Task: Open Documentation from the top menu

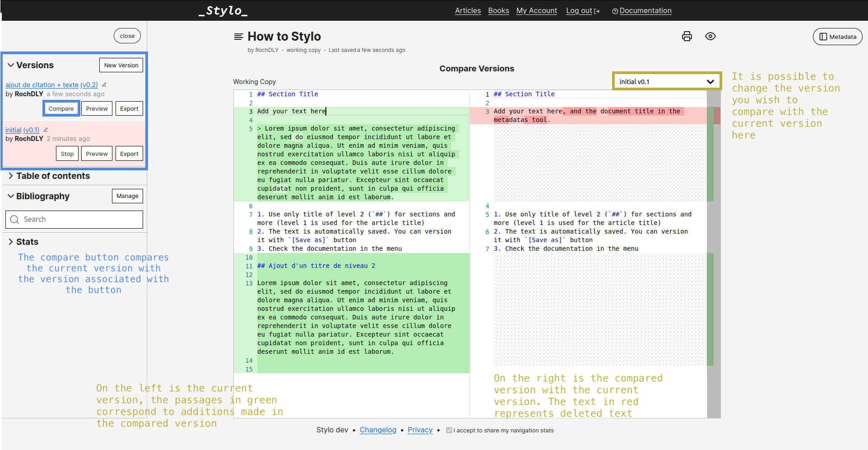Action: click(x=645, y=10)
